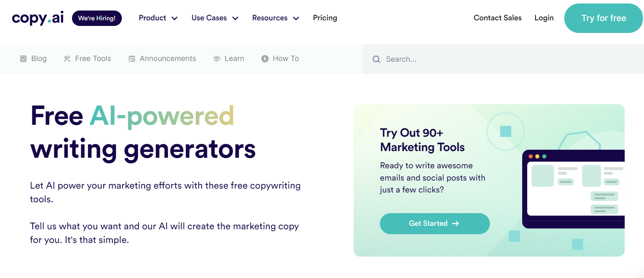Image resolution: width=644 pixels, height=278 pixels.
Task: Click the Free Tools wrench icon
Action: [x=67, y=59]
